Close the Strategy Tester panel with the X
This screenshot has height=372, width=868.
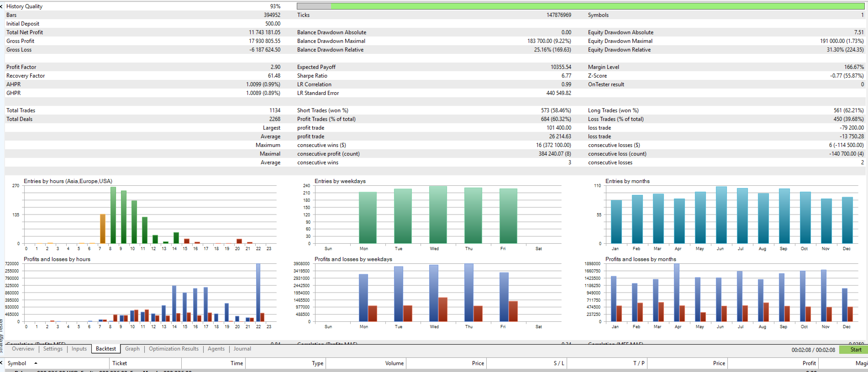tap(1, 6)
